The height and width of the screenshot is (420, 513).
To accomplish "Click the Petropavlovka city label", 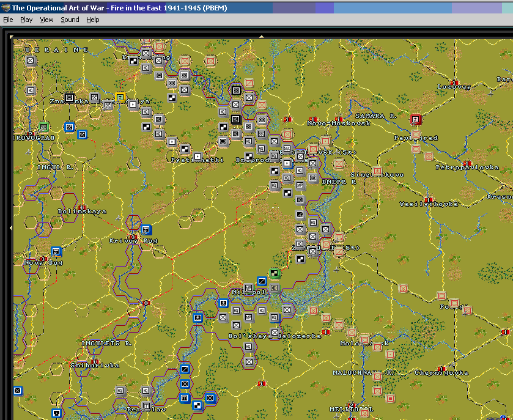I will 467,168.
